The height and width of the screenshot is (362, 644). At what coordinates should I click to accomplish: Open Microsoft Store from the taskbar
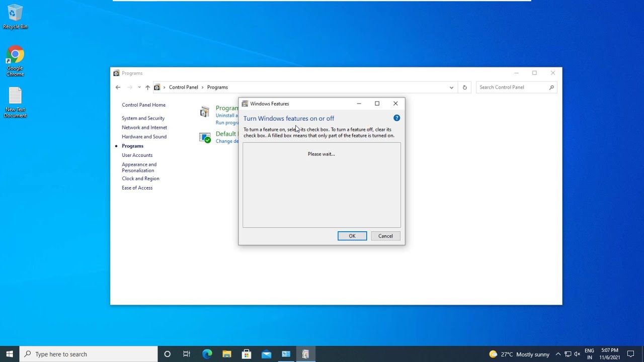247,354
